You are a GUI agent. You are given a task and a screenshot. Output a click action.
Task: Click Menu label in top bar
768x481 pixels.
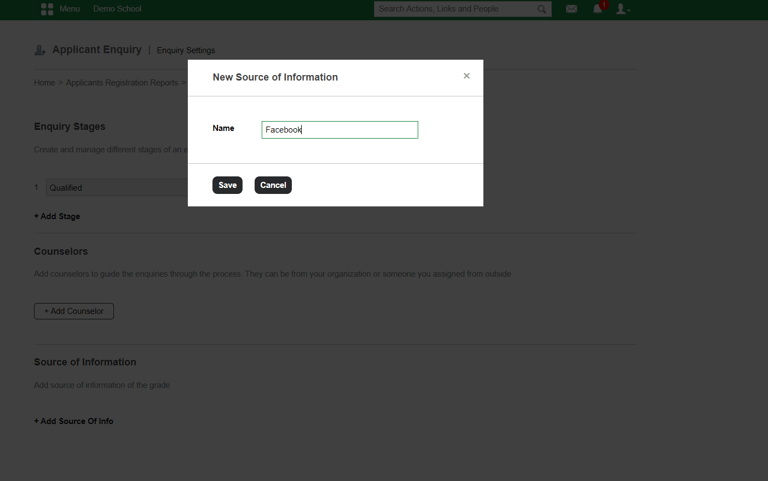tap(70, 9)
